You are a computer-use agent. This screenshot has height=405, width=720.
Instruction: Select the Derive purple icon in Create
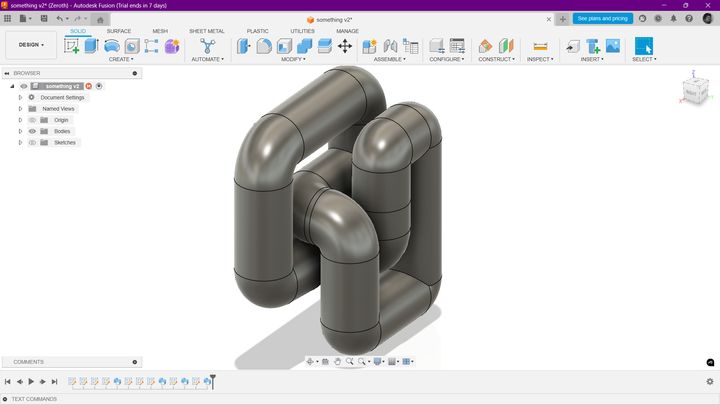click(172, 46)
